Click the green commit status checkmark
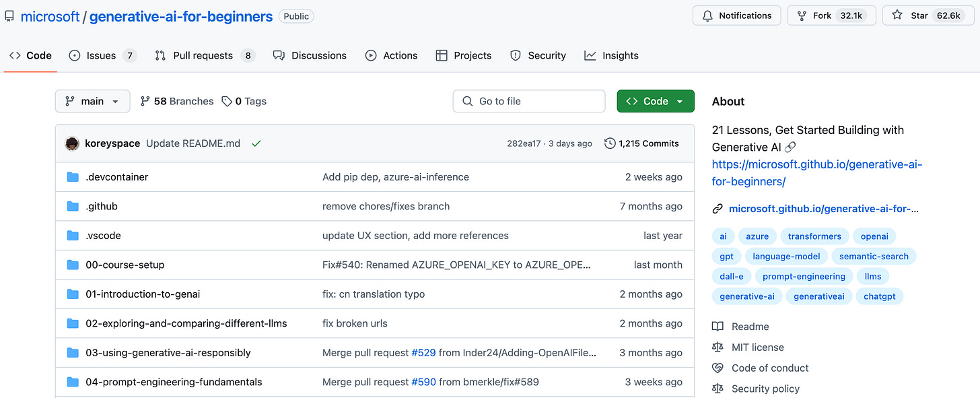 (256, 143)
